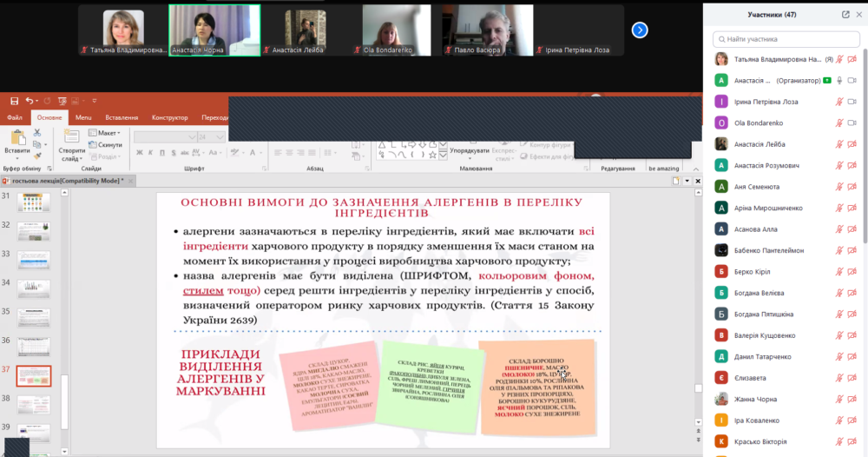Select Павло Васюра video tile
868x457 pixels.
point(487,30)
